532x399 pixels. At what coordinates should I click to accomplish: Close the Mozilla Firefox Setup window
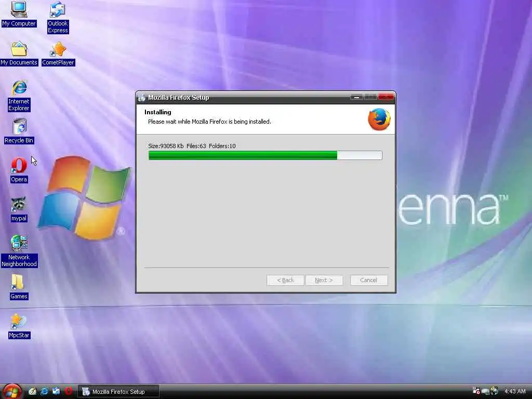386,97
